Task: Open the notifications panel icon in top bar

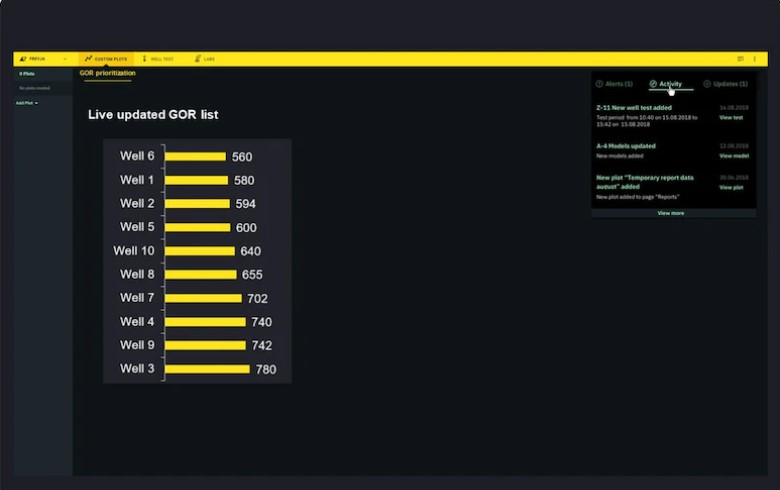Action: tap(740, 59)
